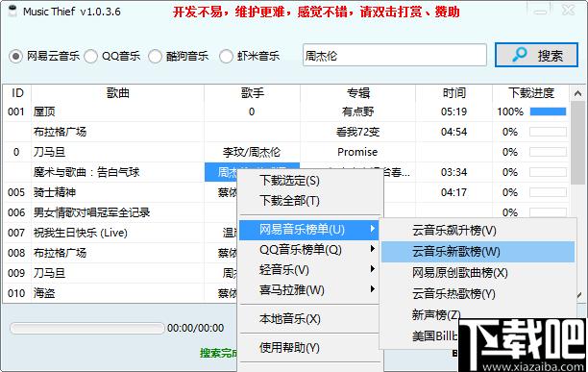
Task: Click the scroll up arrow of song list
Action: tap(577, 93)
